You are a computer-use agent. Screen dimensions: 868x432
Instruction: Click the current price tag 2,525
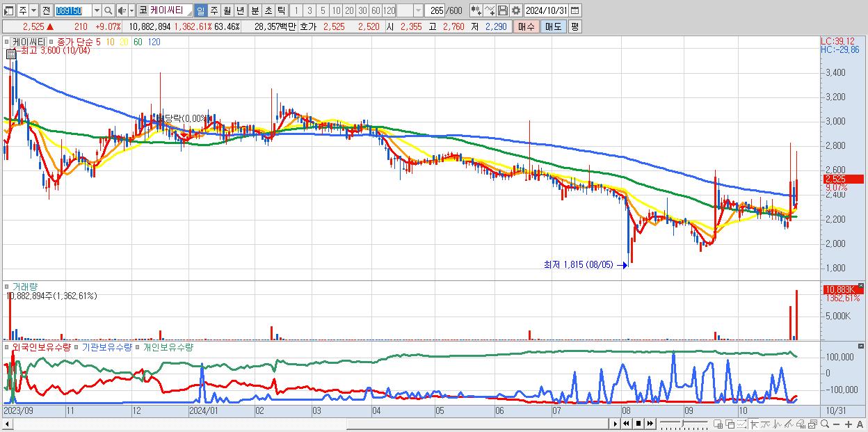[842, 179]
